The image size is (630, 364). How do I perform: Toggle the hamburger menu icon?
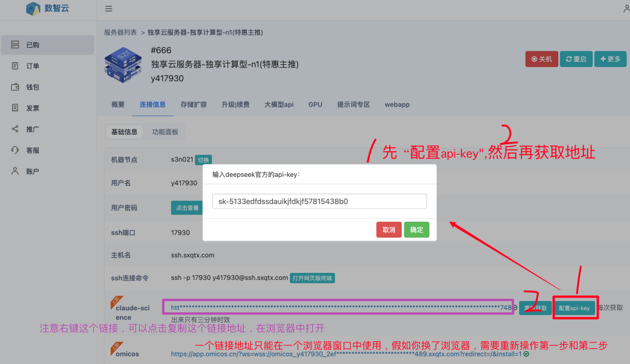coord(108,8)
